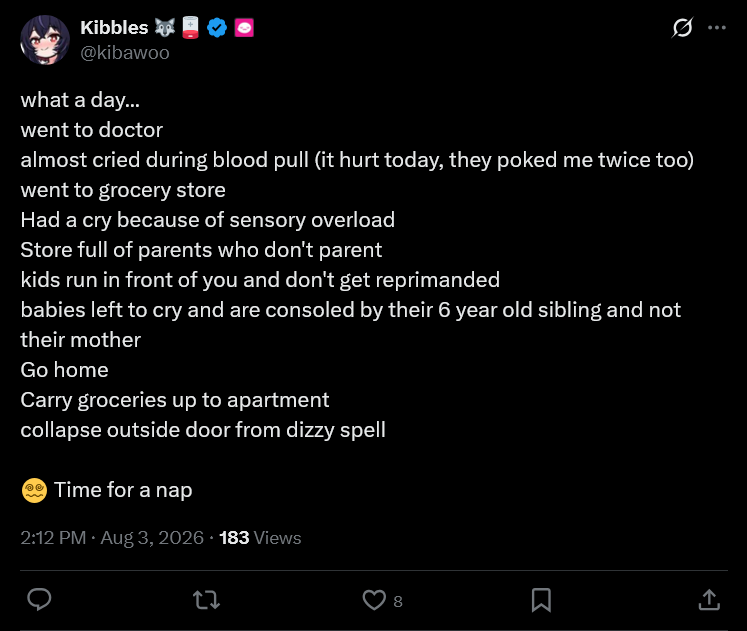Click the wolf emoji beside Kibbles
This screenshot has width=747, height=631.
[165, 28]
